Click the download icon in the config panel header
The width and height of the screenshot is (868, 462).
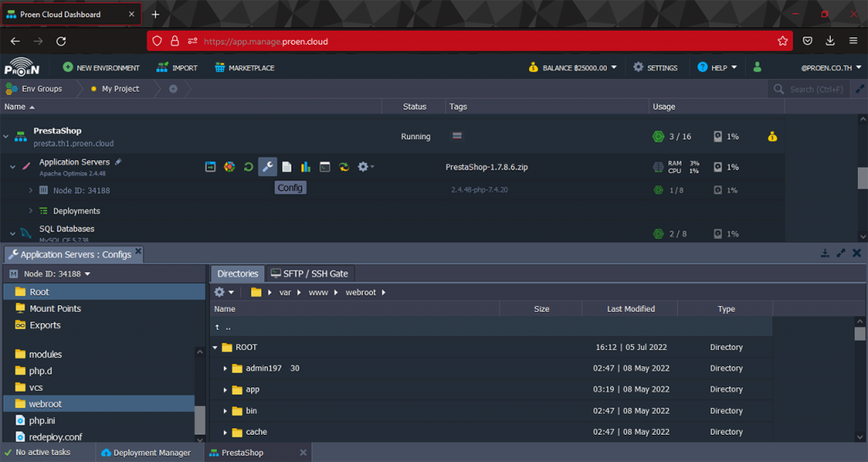pos(825,253)
